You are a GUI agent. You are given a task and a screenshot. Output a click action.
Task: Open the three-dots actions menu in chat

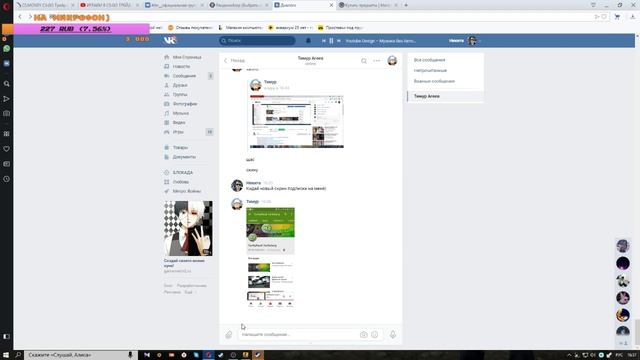click(x=377, y=61)
